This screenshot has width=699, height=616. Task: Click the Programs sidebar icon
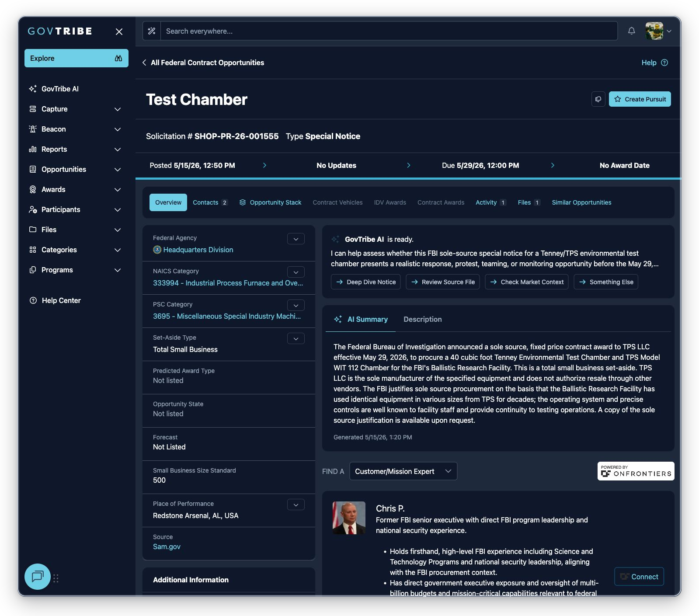pos(33,270)
